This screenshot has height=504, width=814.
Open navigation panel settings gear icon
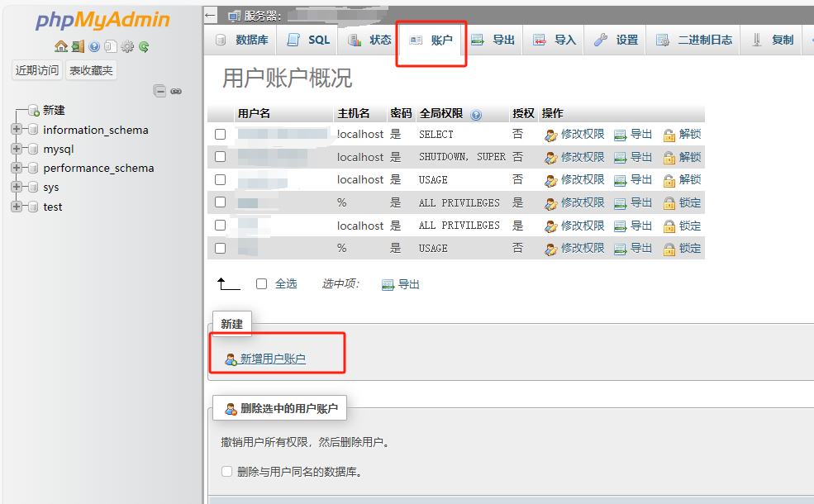[127, 46]
